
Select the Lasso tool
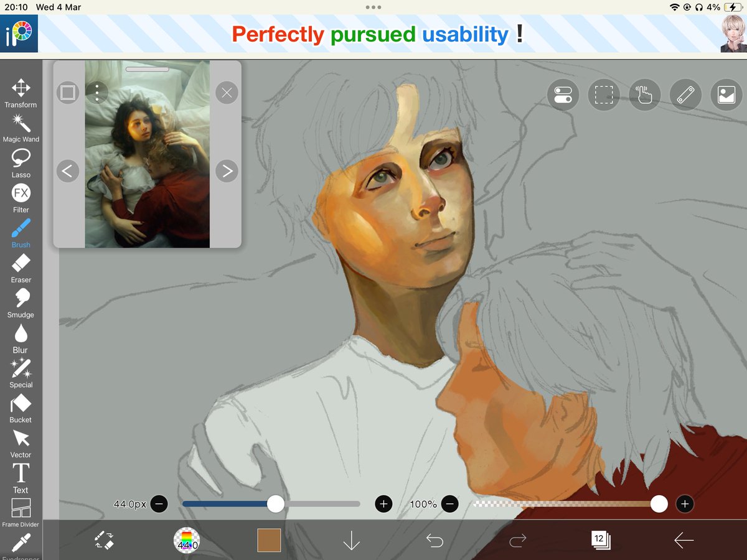[21, 164]
